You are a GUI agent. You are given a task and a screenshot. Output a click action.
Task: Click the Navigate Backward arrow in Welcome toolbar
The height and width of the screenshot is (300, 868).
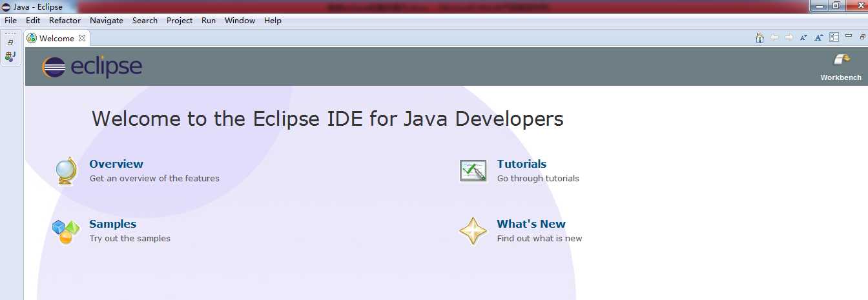point(775,38)
